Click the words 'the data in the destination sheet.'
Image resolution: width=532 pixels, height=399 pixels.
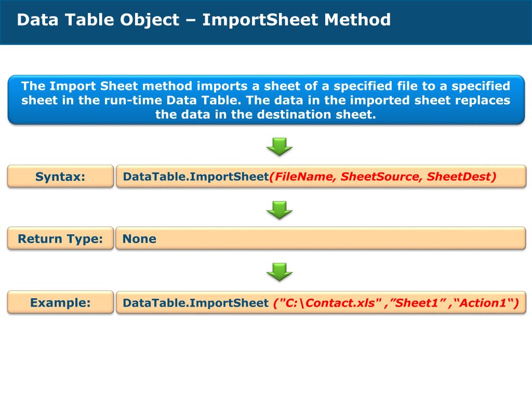[265, 114]
